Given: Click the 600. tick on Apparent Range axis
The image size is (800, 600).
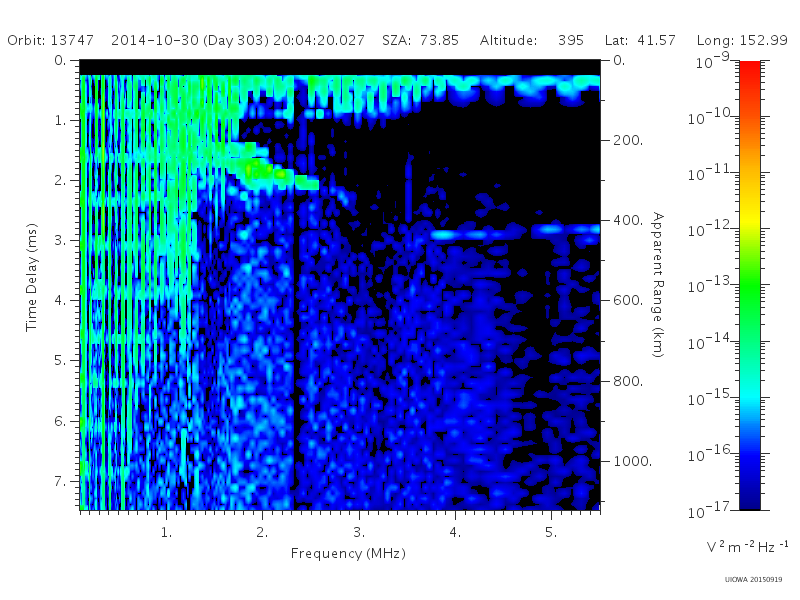Looking at the screenshot, I should (x=628, y=301).
